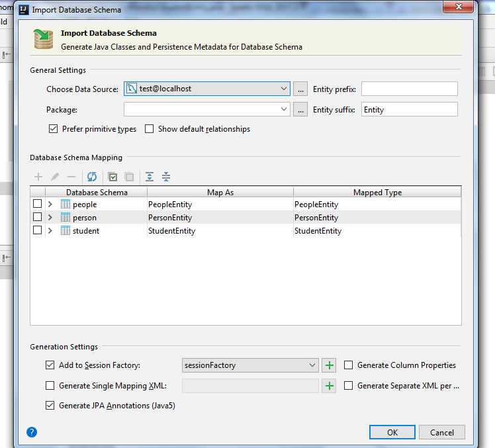Click the unselect all icon
Screen dimensions: 495x448
(x=129, y=177)
